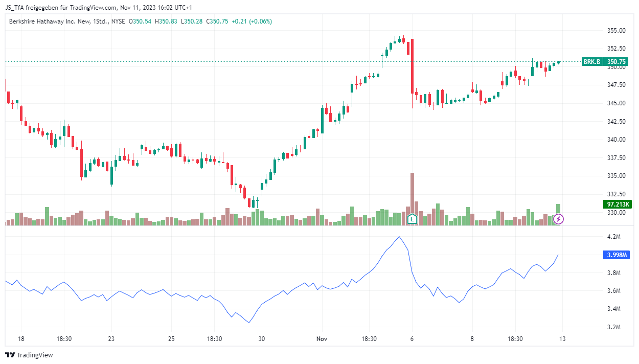This screenshot has width=639, height=364.
Task: Click the 25 date label on time axis
Action: [171, 339]
